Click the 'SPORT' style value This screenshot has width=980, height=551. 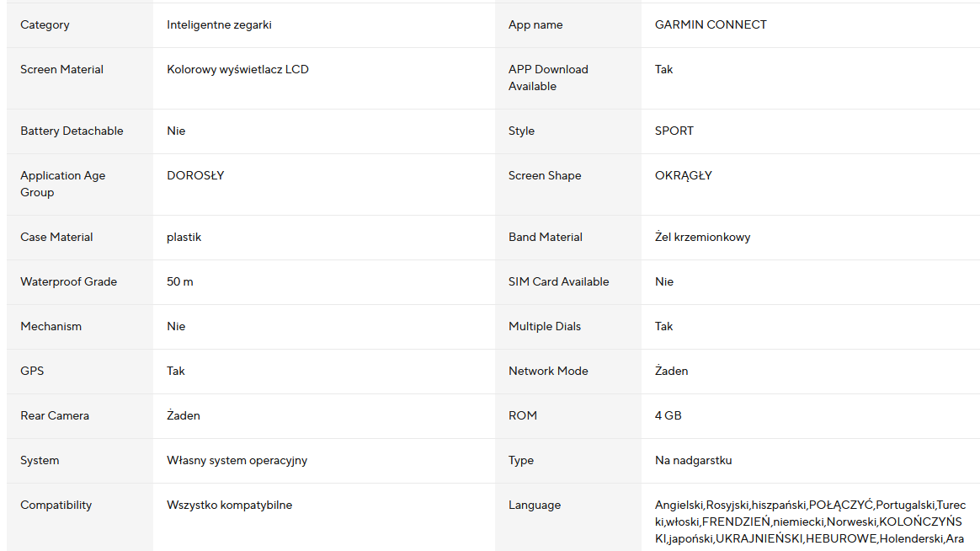[674, 131]
